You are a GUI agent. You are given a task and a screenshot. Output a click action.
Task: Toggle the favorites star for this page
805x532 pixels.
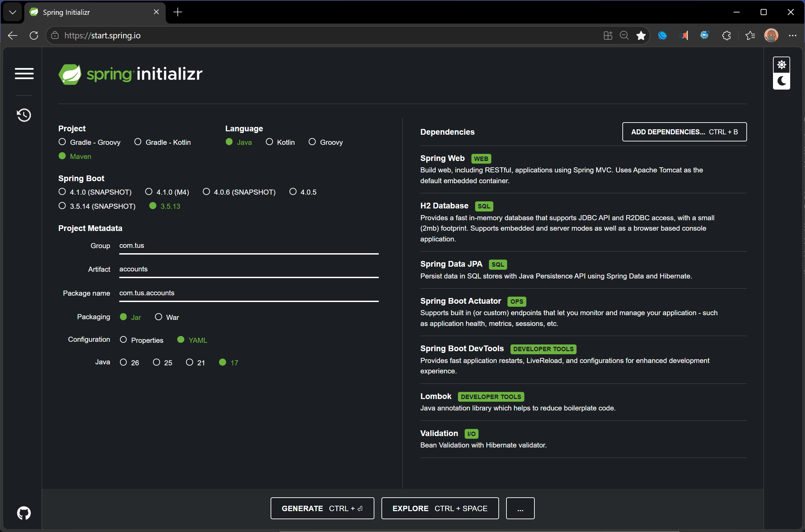[x=641, y=35]
